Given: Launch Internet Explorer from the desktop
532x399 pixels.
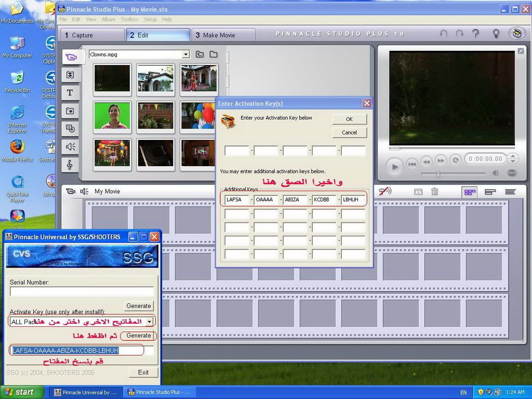Looking at the screenshot, I should click(x=17, y=119).
